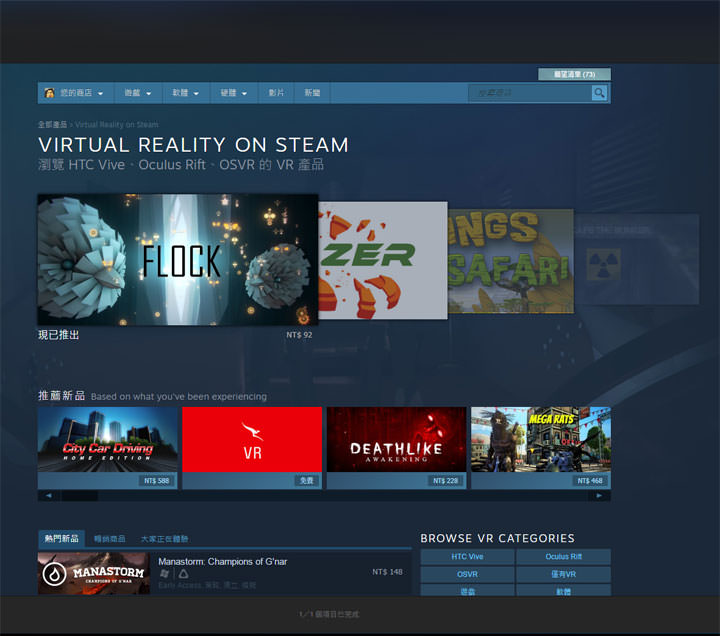Expand the 遊戲 dropdown menu
Image resolution: width=720 pixels, height=636 pixels.
pyautogui.click(x=138, y=93)
